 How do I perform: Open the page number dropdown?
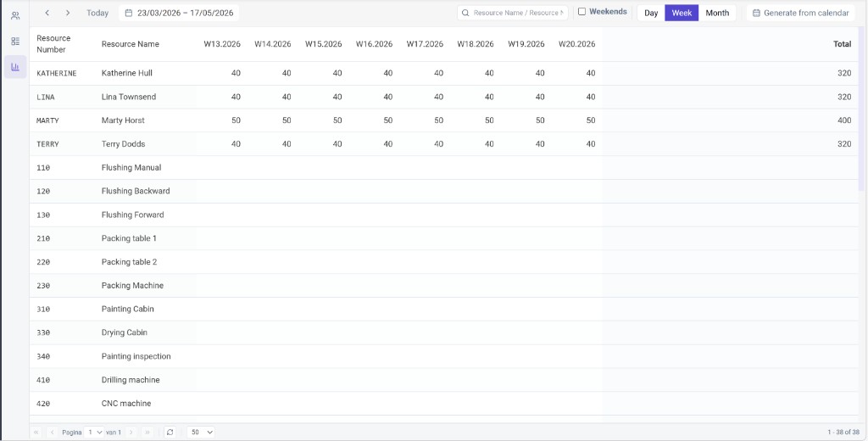tap(93, 432)
